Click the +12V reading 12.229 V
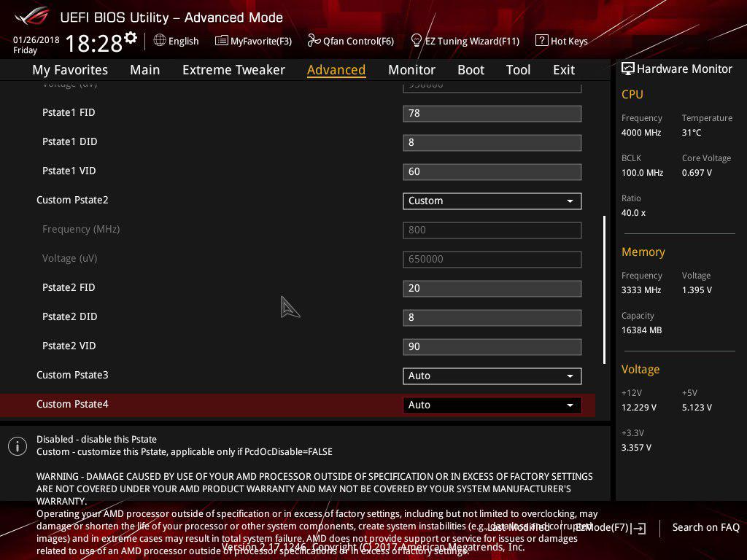747x560 pixels. [639, 408]
